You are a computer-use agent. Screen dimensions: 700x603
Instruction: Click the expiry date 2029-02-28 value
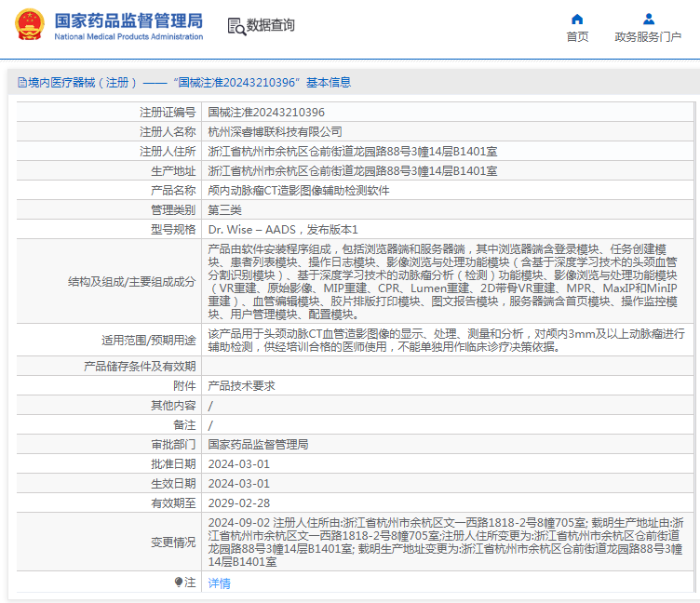coord(239,503)
